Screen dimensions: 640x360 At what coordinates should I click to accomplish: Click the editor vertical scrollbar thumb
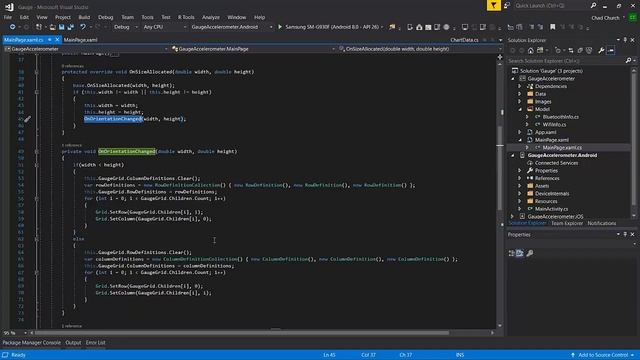[500, 167]
